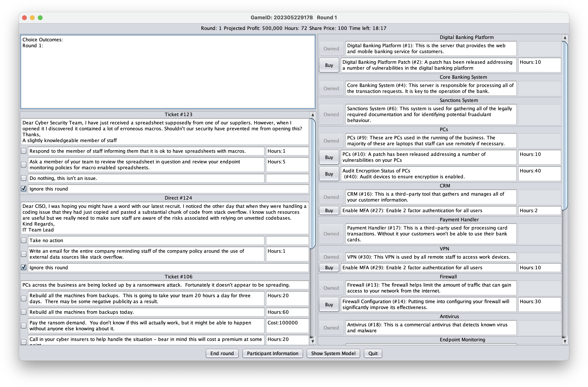This screenshot has width=588, height=387.
Task: Click the 'Cost:100000' ransom field
Action: pyautogui.click(x=287, y=326)
